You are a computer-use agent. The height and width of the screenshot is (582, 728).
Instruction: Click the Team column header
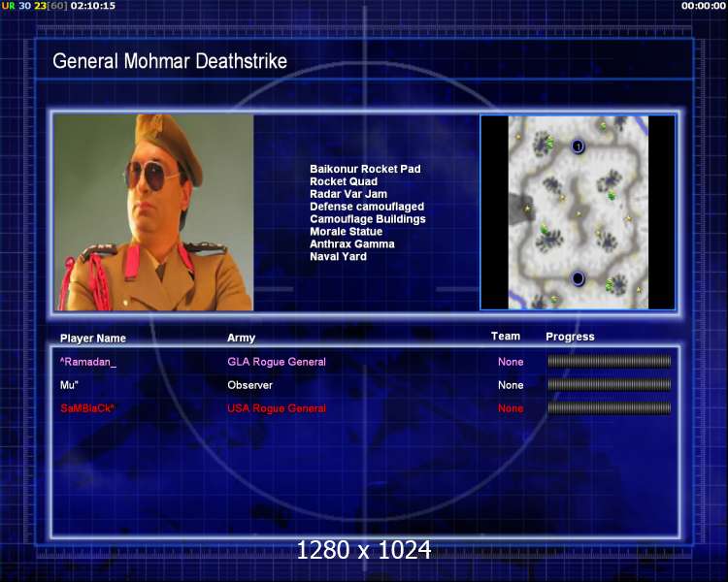(x=506, y=336)
